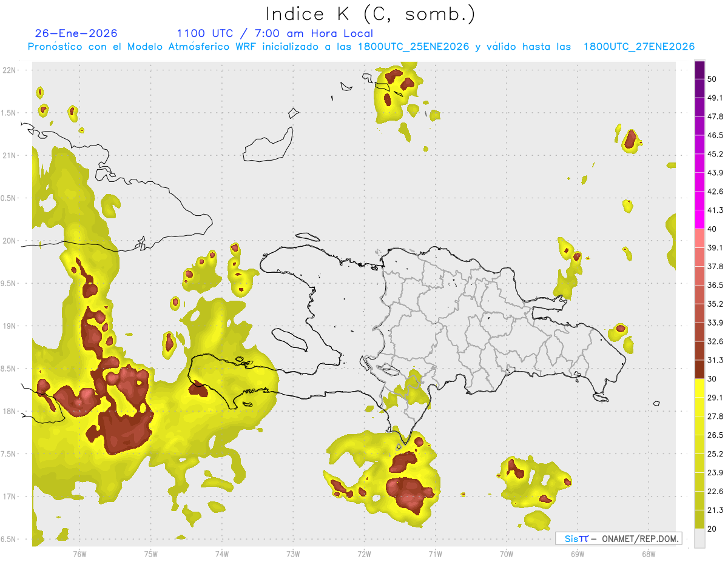Click the '69W' longitude label

(577, 554)
